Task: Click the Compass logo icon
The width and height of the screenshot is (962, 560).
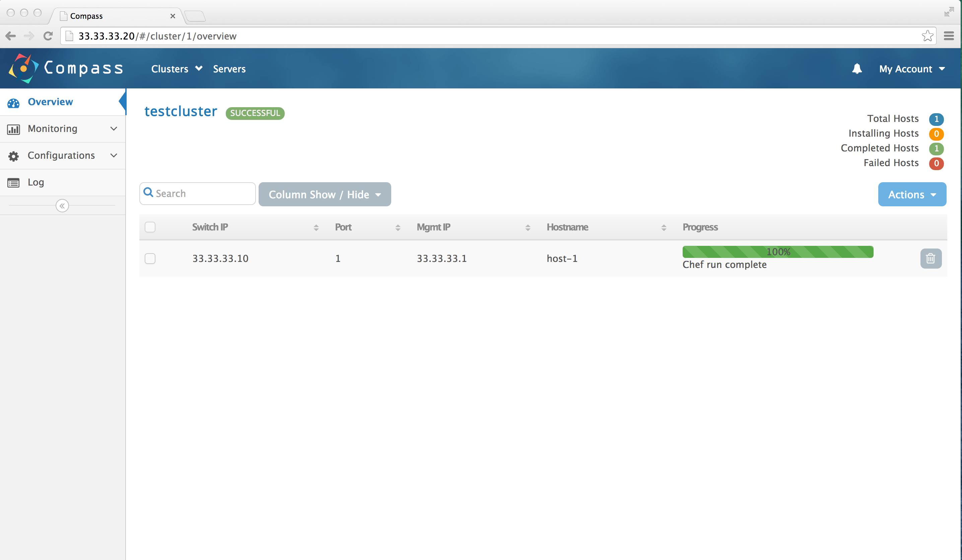Action: click(24, 69)
